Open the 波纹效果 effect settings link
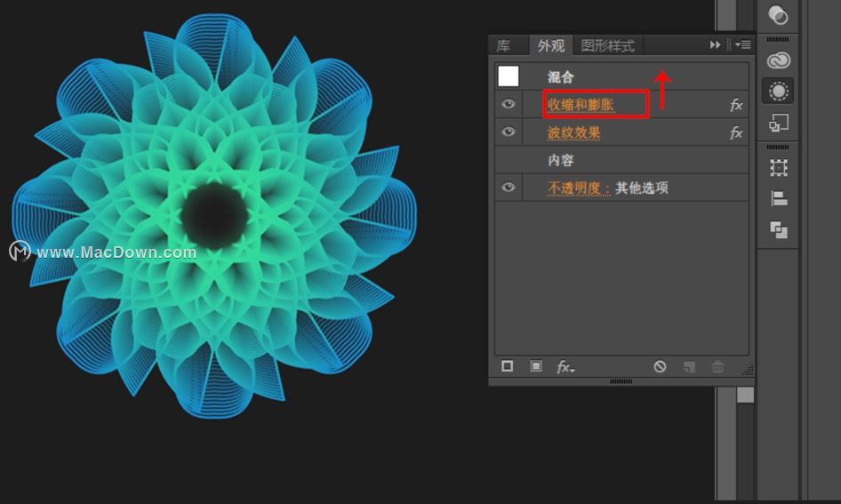 tap(573, 132)
